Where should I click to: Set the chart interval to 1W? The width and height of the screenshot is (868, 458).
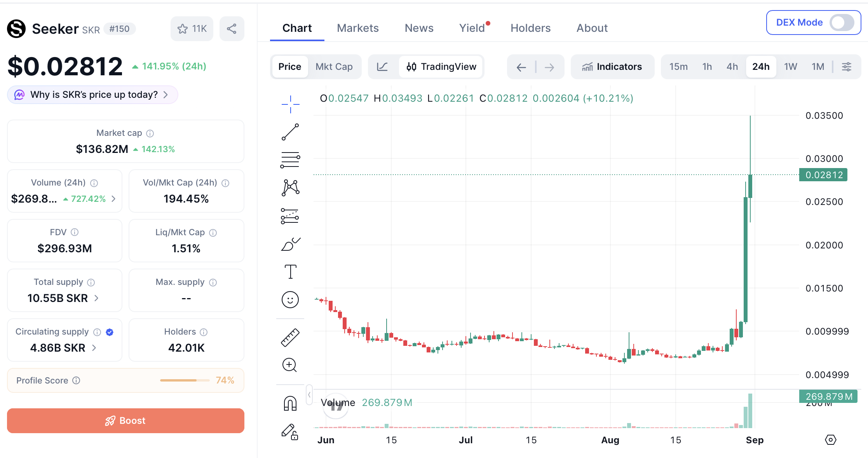[x=790, y=67]
